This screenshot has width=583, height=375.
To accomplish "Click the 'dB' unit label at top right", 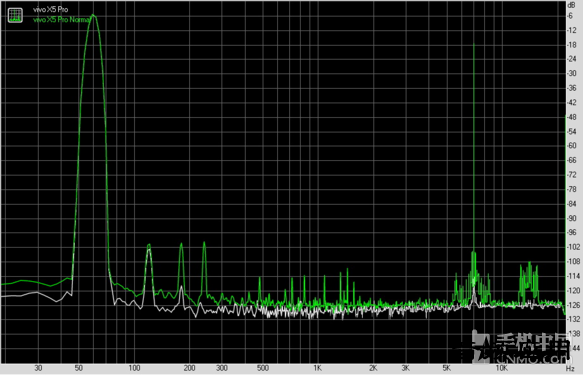I will tap(571, 5).
